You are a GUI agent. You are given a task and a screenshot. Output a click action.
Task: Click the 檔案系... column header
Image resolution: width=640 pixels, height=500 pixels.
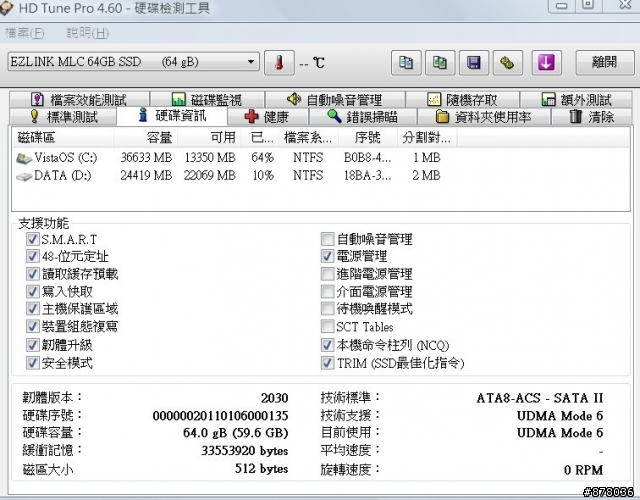(309, 138)
